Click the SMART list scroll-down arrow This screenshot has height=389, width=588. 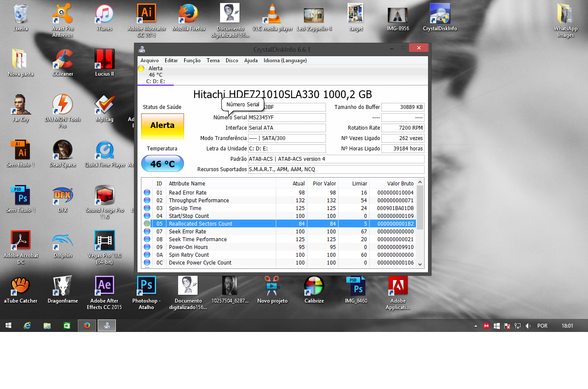pyautogui.click(x=420, y=264)
